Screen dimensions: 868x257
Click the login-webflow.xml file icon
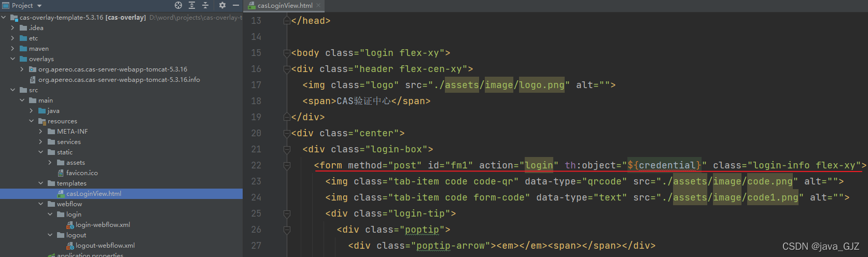pos(70,225)
